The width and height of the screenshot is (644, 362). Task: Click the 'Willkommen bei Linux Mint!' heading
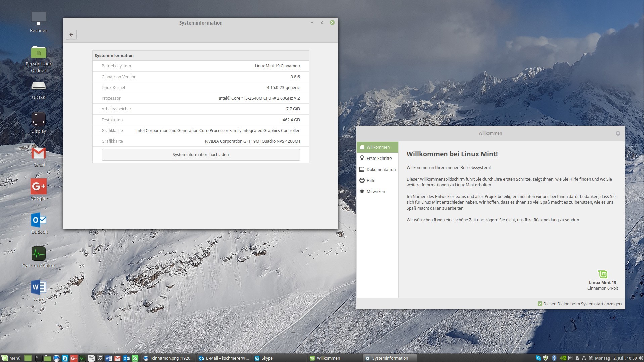click(452, 154)
